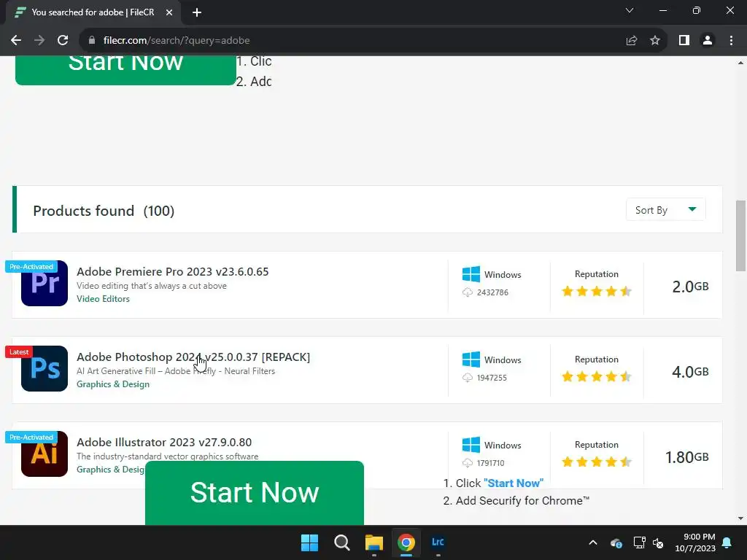
Task: Click the 1.80GB size of Illustrator
Action: click(687, 457)
